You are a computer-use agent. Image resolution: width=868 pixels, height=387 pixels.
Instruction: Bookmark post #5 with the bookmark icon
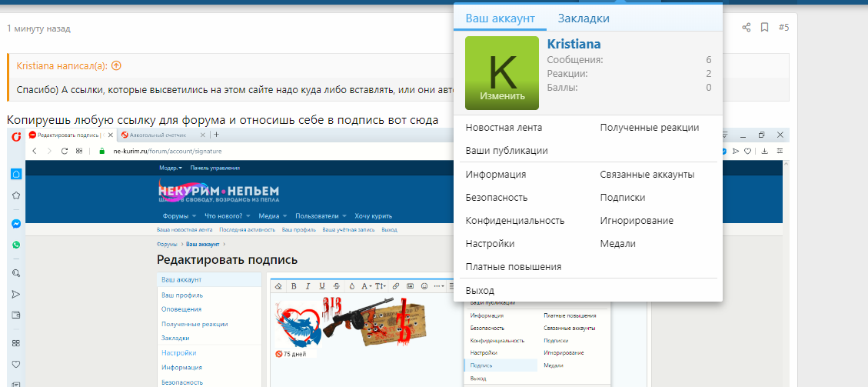[764, 28]
